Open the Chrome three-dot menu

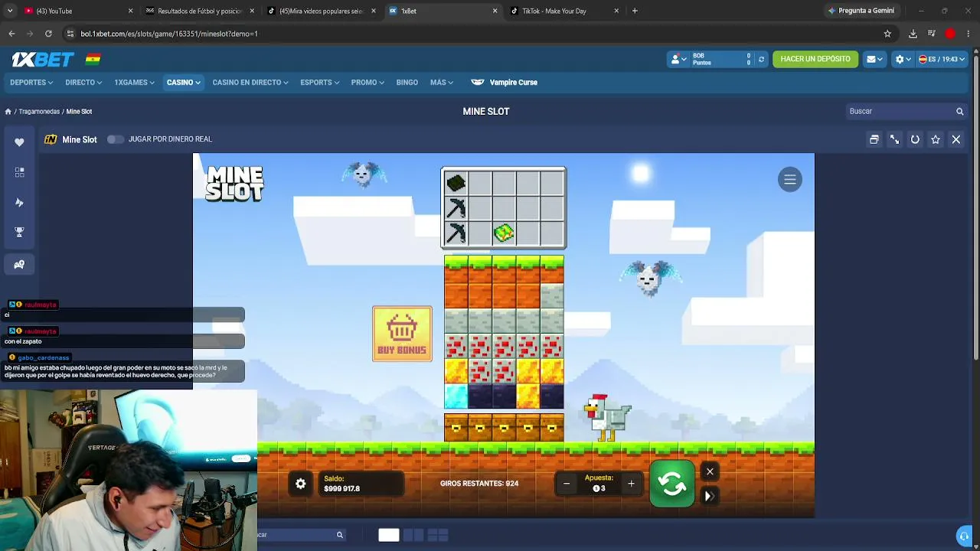click(969, 34)
